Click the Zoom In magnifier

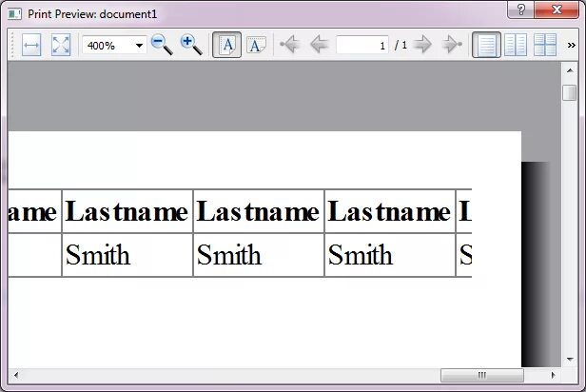click(191, 46)
